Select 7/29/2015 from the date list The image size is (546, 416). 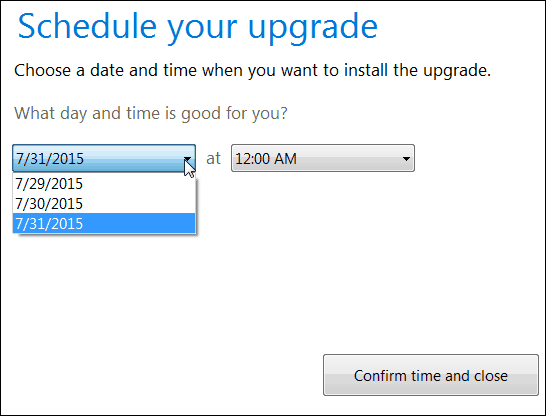pos(104,183)
